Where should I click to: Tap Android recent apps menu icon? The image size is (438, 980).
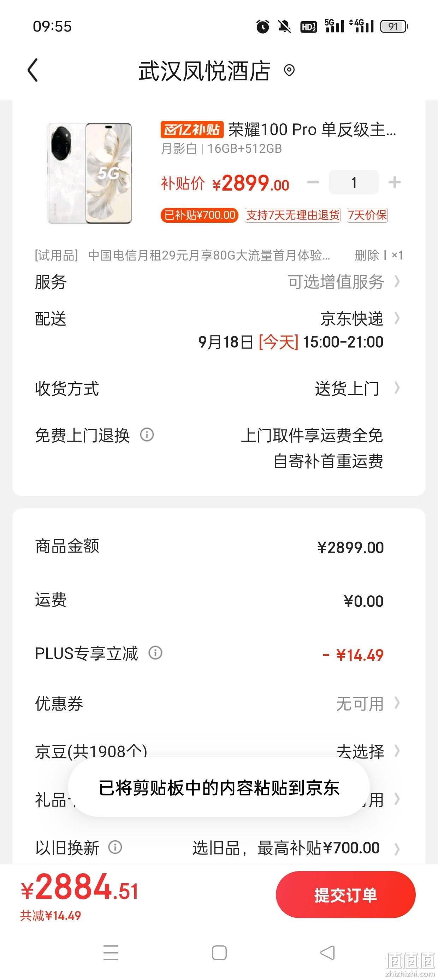pos(111,953)
